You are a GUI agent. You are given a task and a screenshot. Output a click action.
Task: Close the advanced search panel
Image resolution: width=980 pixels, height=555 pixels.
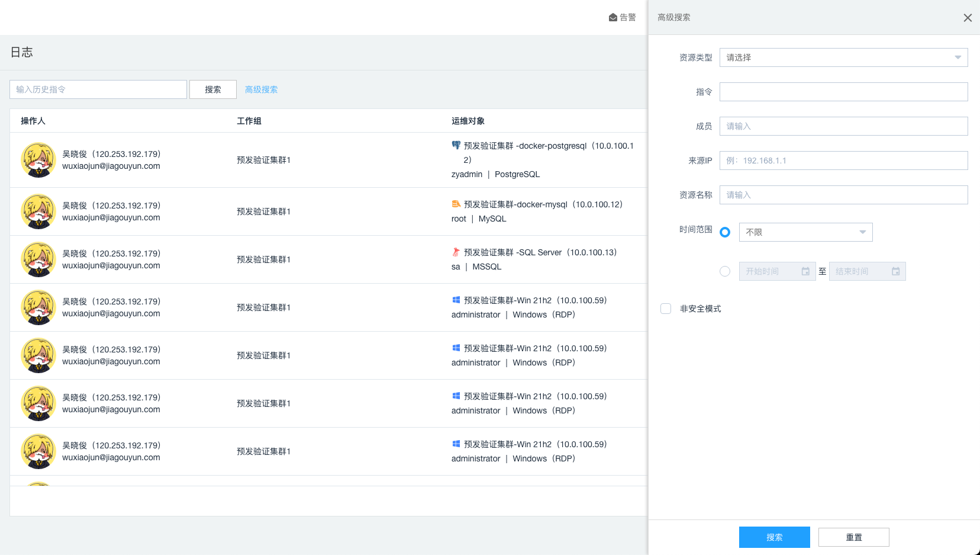point(968,18)
